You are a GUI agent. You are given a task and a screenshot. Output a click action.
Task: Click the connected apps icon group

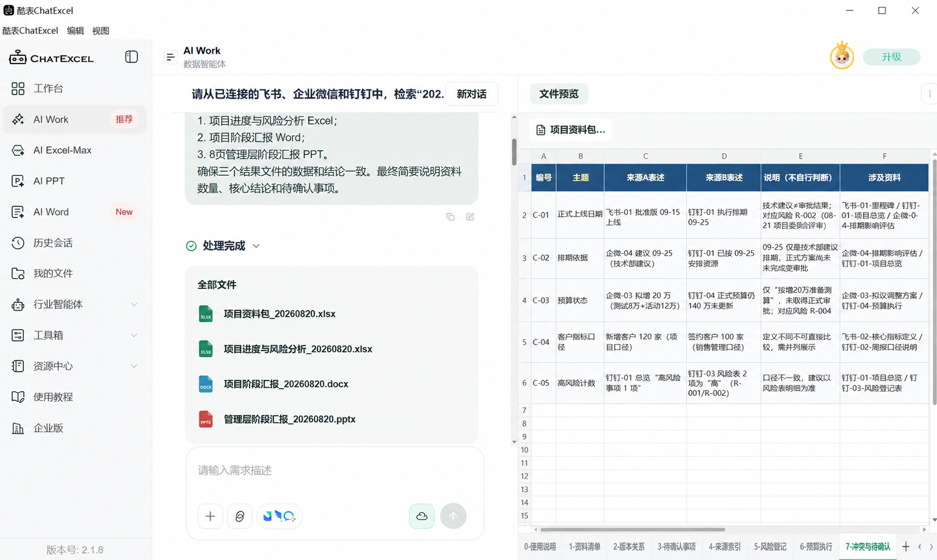point(279,516)
